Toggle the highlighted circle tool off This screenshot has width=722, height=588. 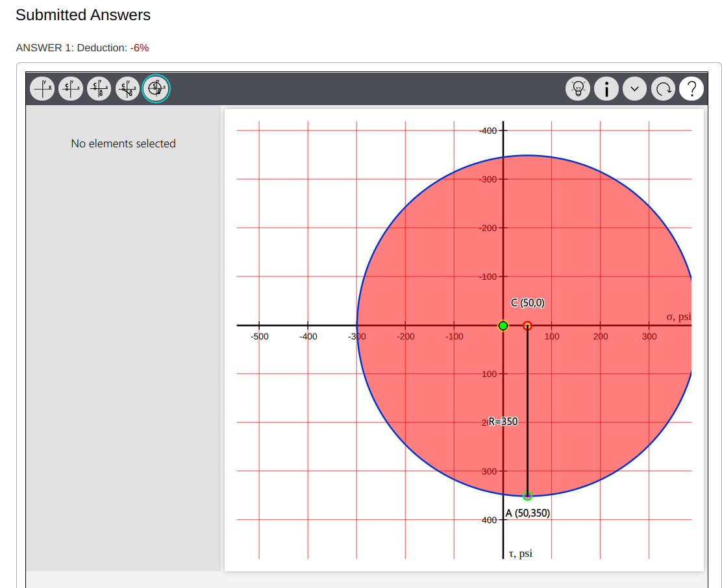[156, 88]
